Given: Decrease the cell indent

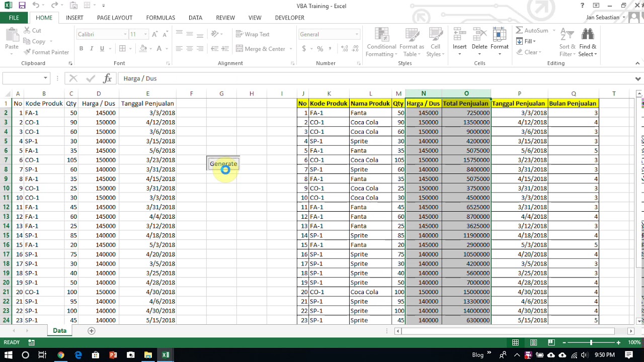Looking at the screenshot, I should point(215,49).
